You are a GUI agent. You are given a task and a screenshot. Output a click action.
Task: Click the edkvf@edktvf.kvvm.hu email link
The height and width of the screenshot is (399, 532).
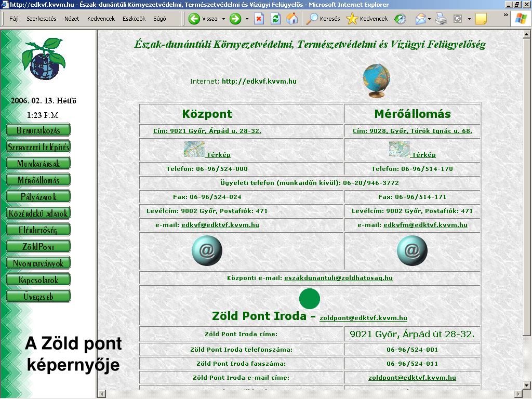220,225
